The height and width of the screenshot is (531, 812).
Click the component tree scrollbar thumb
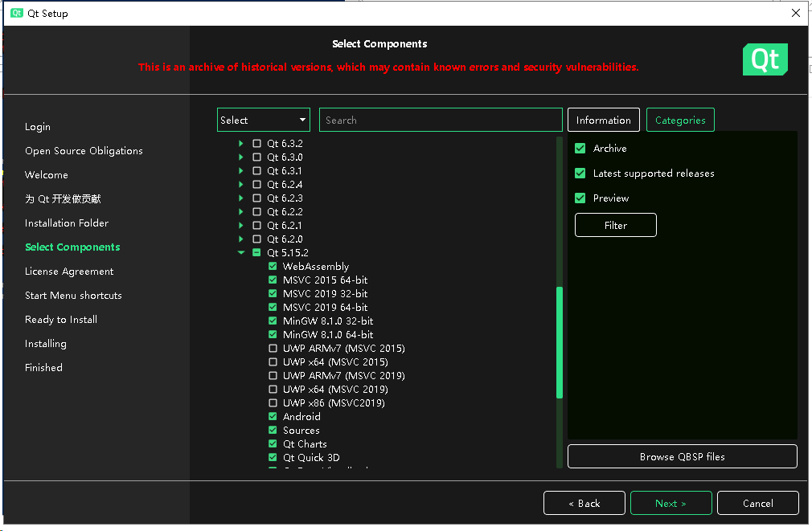tap(560, 342)
